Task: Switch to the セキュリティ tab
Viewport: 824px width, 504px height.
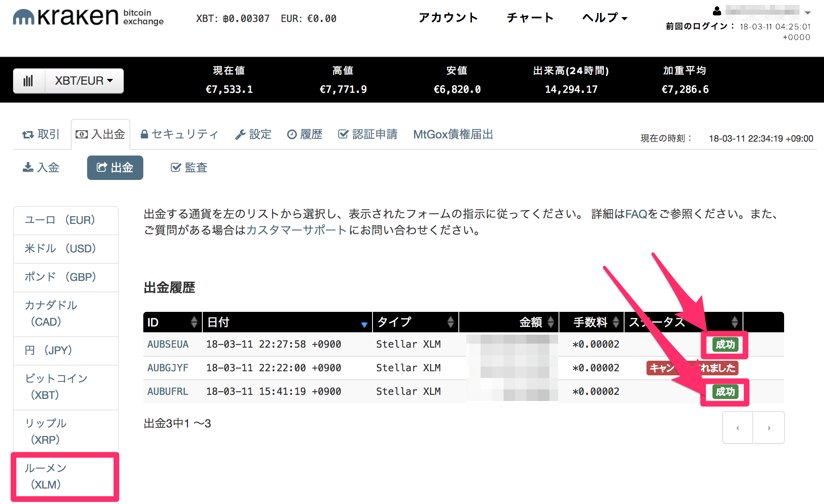Action: 180,134
